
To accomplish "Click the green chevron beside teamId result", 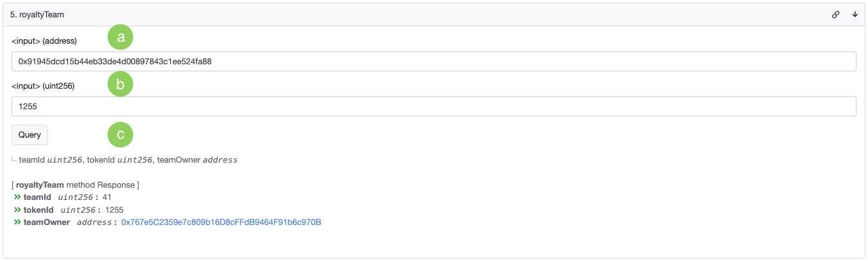I will point(17,197).
